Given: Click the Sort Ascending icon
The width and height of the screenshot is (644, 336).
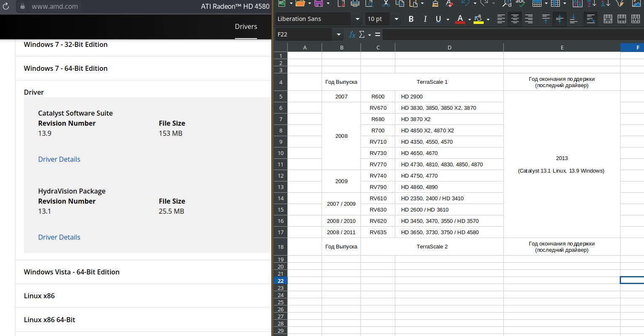Looking at the screenshot, I should coord(592,3).
